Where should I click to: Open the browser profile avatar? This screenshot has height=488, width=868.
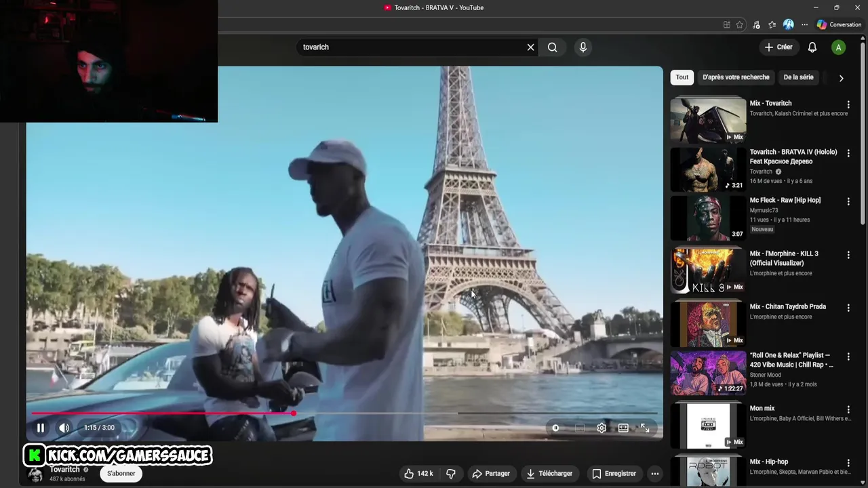tap(788, 24)
